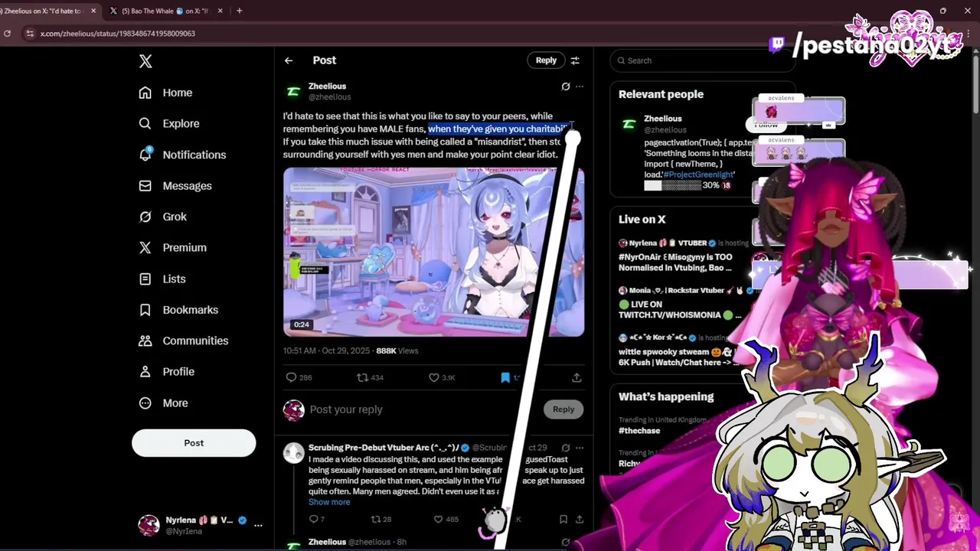Click Show more on Scrubing's reply
Viewport: 980px width, 551px height.
coord(329,502)
